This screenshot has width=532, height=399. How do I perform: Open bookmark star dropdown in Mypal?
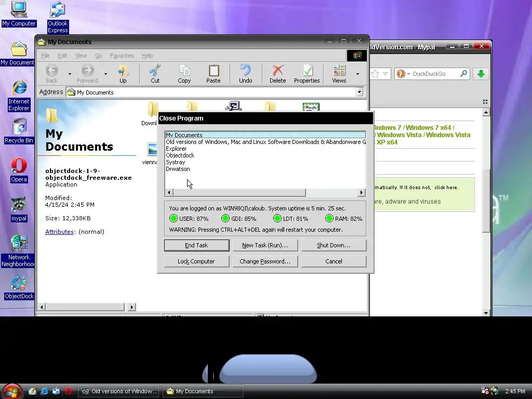click(385, 74)
